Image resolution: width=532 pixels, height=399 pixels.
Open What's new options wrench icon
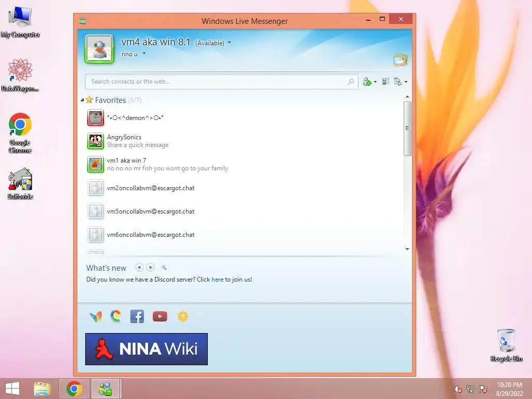click(x=164, y=268)
